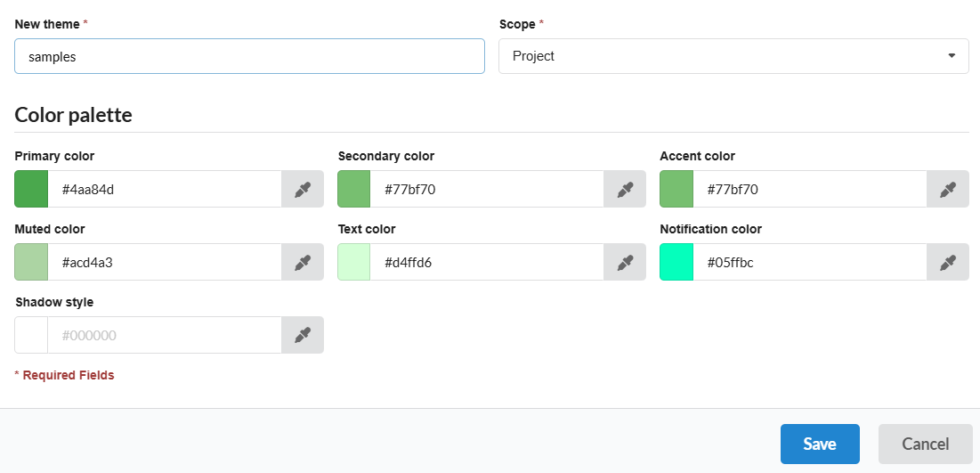
Task: Open the Secondary color eyedropper picker
Action: 625,189
